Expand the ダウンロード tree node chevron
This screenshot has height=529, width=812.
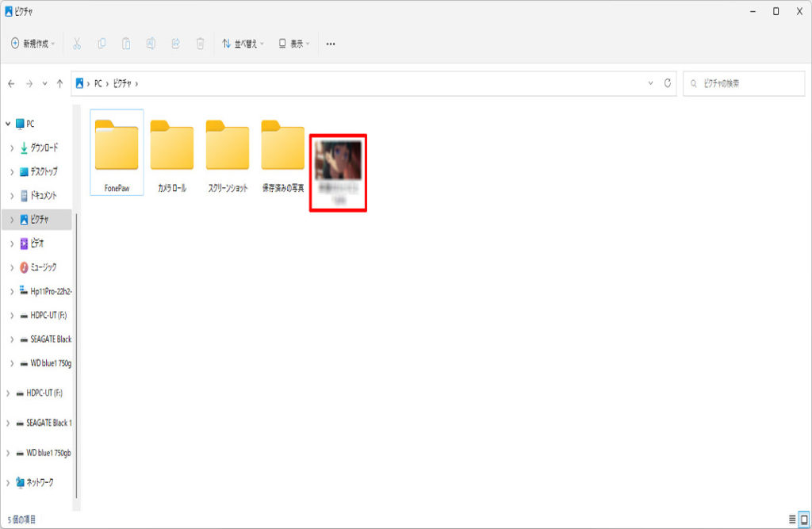[12, 148]
